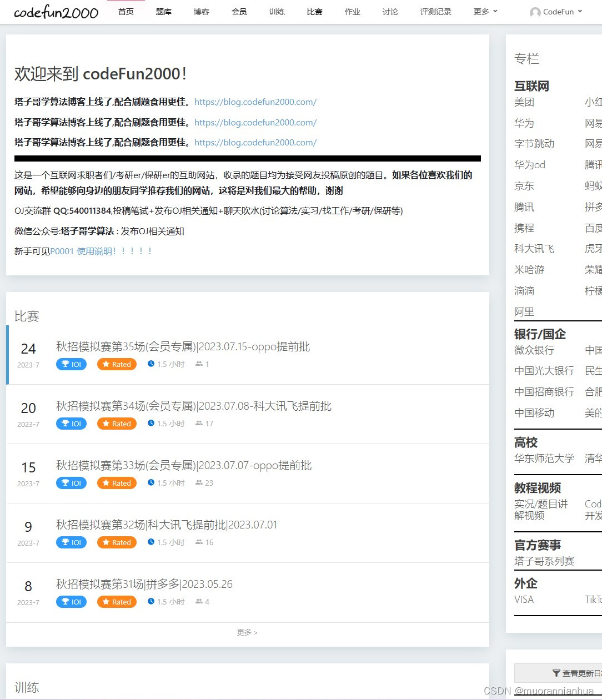Open contest 秋招模拟赛第34场 科大讯飞提前批
602x700 pixels.
[x=194, y=406]
